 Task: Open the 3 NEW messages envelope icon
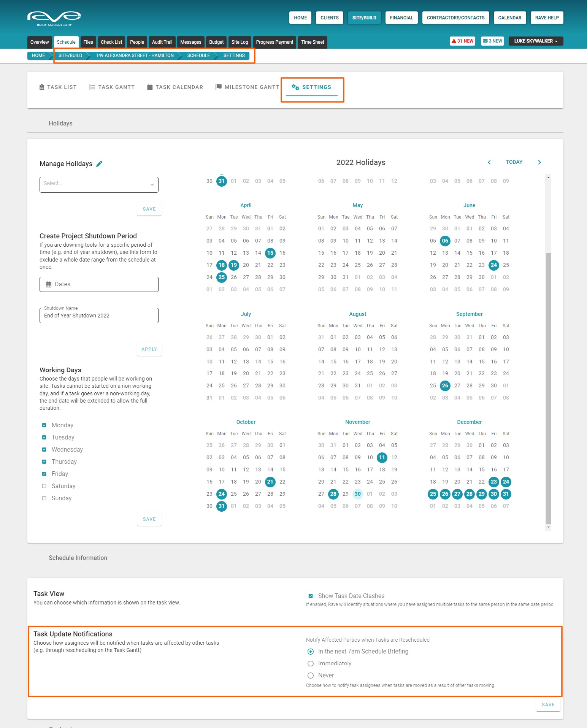click(485, 41)
